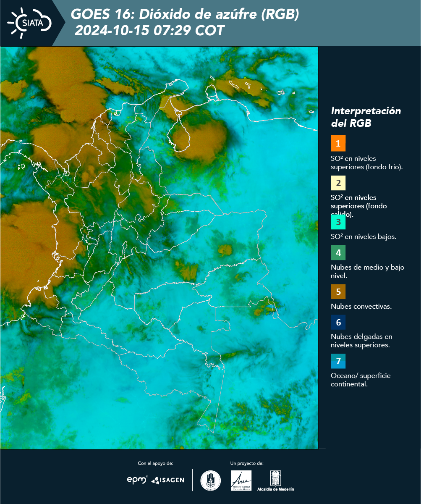Click the Área Metropolitana Valle de Aburrá logo
Viewport: 421px width, 504px height.
click(x=241, y=480)
